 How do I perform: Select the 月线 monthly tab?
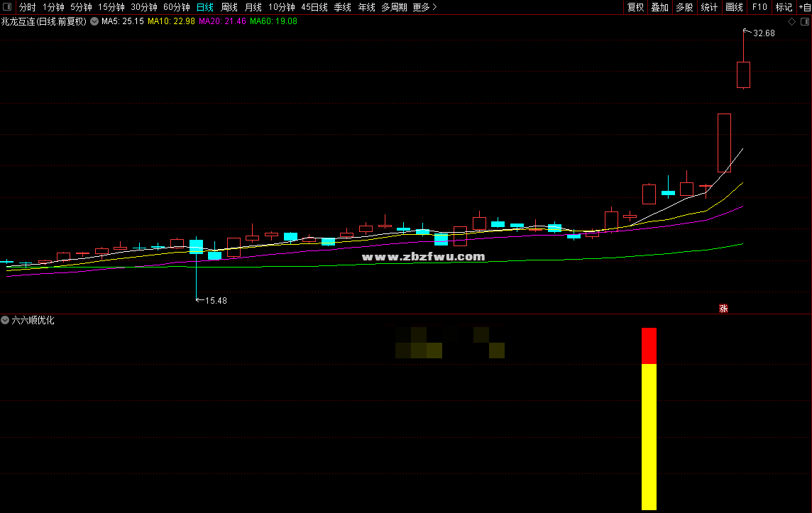click(x=253, y=7)
